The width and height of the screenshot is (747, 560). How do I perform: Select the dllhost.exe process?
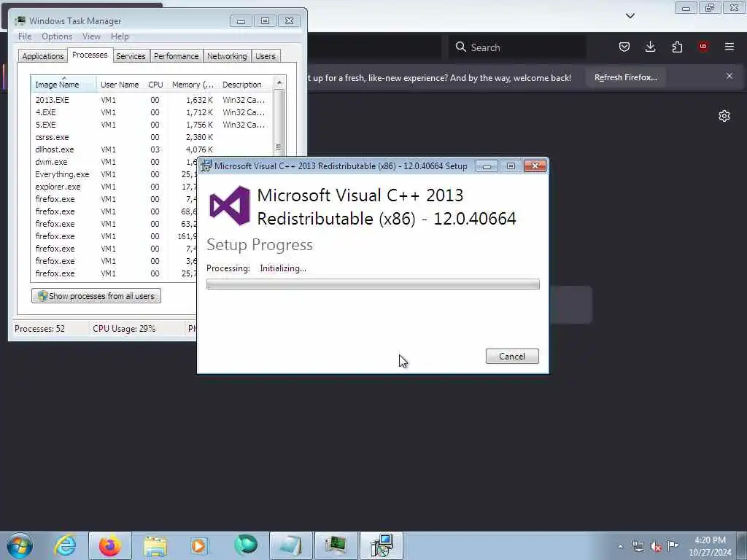pos(152,149)
